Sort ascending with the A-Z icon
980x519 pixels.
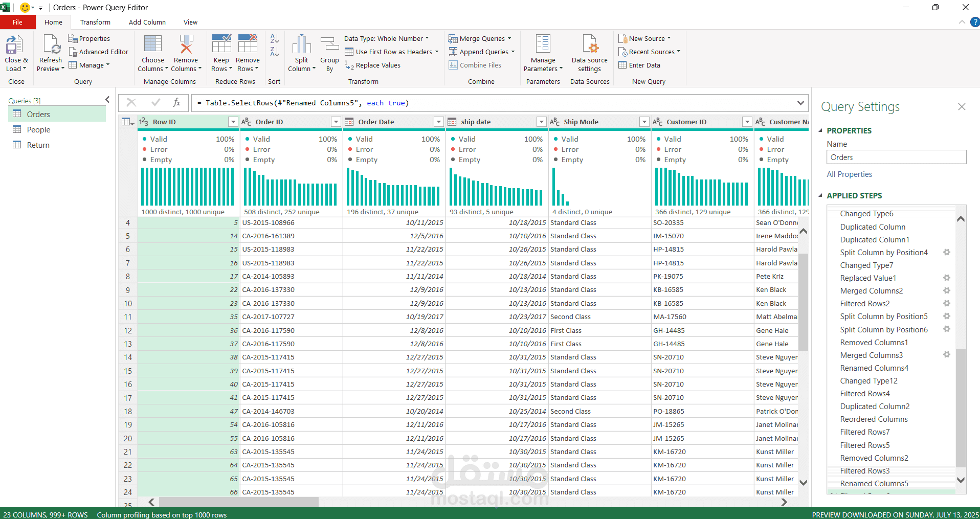tap(275, 38)
